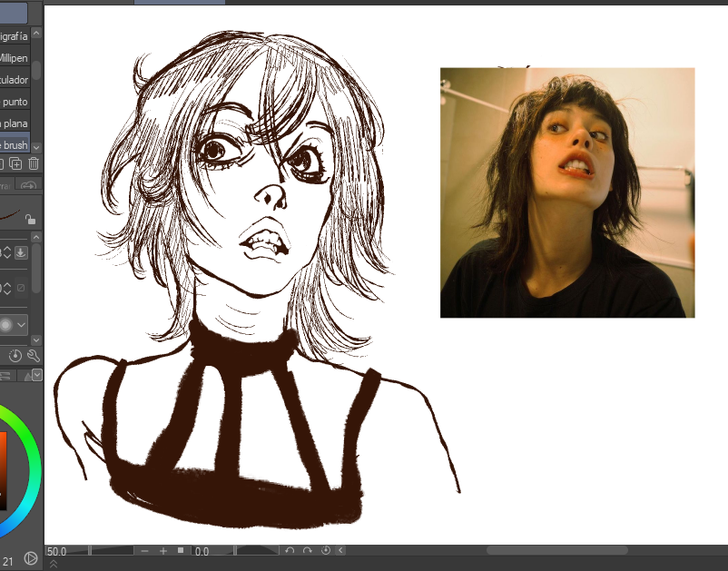Screen dimensions: 728x571
Task: Duplicate the current sub tool with copy icon
Action: click(16, 162)
